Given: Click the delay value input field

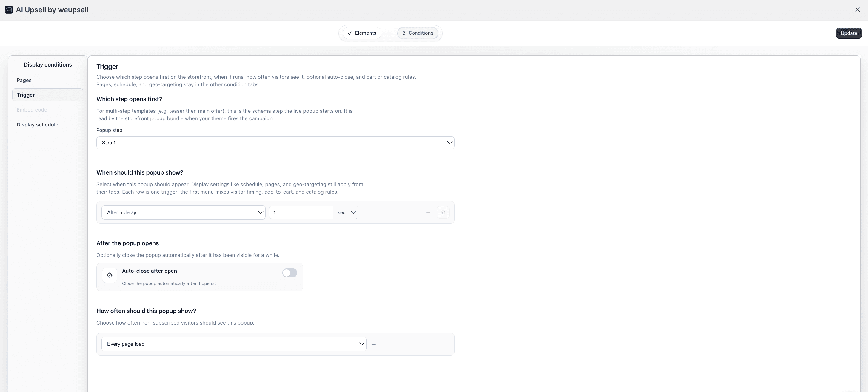Looking at the screenshot, I should pyautogui.click(x=301, y=212).
